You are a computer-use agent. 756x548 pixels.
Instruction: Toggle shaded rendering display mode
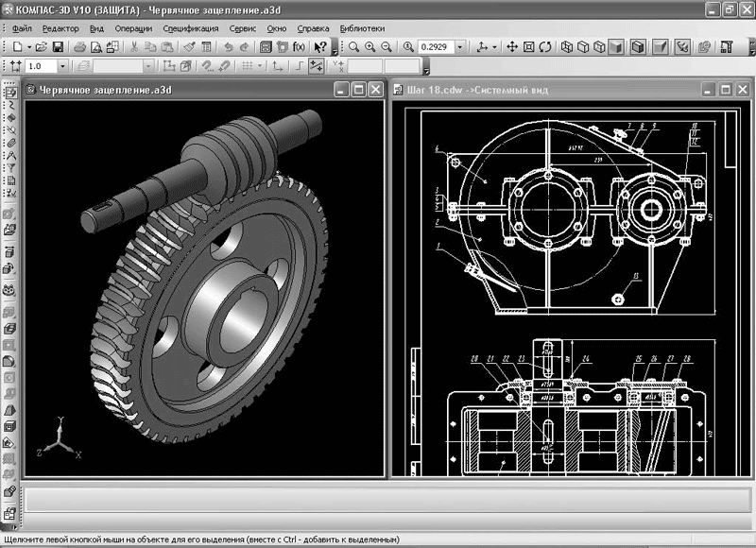click(x=615, y=46)
